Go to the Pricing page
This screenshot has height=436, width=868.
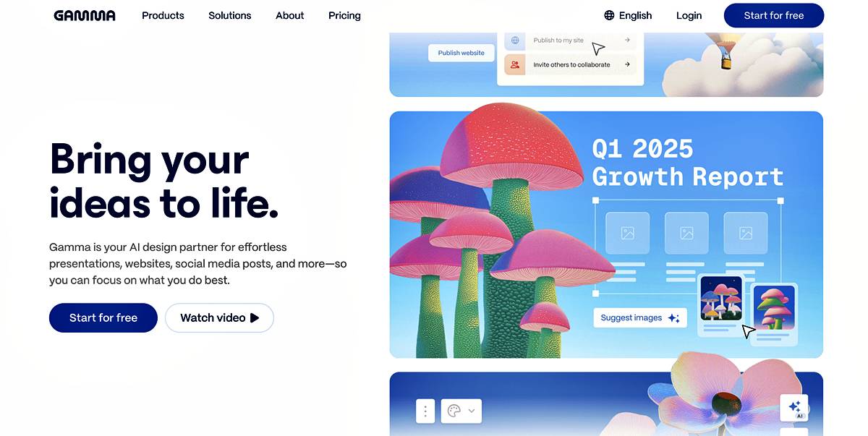344,15
